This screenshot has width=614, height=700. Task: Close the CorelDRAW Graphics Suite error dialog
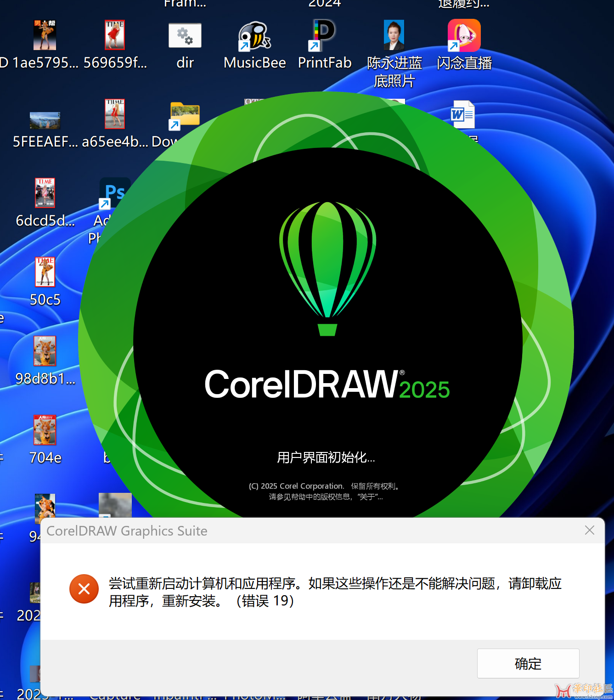pos(590,531)
